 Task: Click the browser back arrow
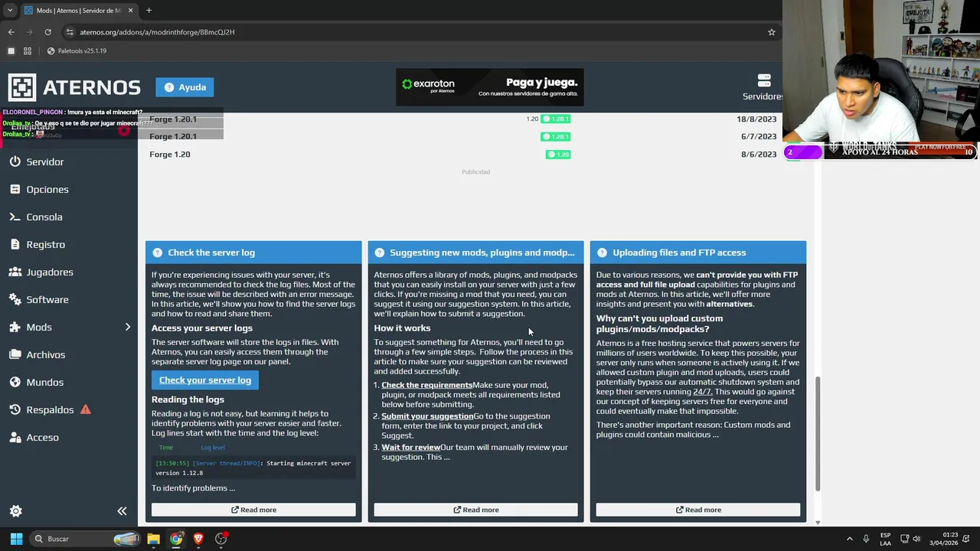[11, 32]
